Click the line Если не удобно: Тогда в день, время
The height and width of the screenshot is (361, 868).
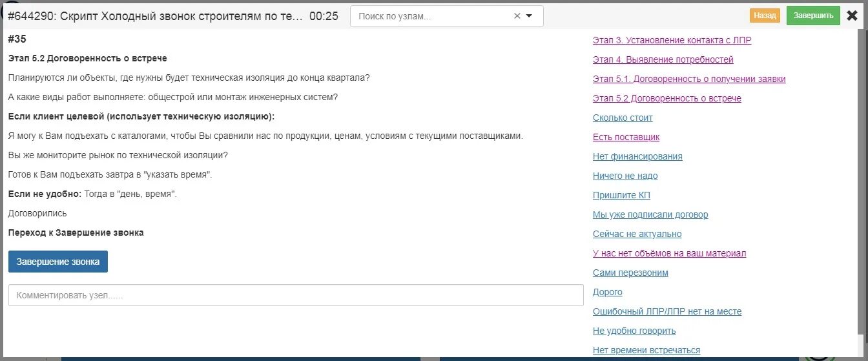(x=92, y=194)
